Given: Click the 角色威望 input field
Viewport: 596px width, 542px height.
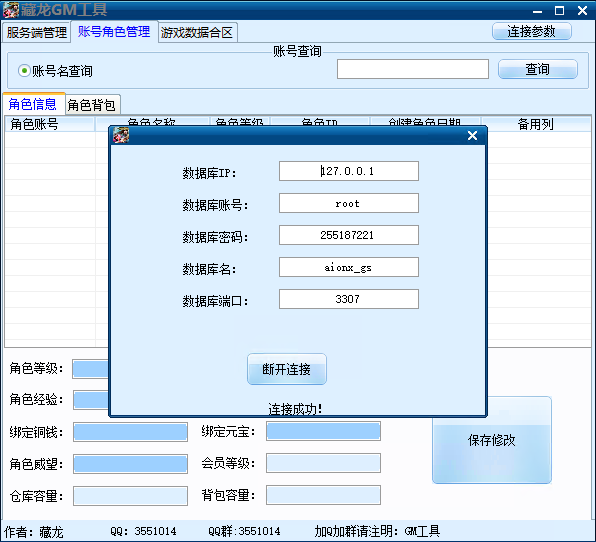Looking at the screenshot, I should (x=130, y=464).
